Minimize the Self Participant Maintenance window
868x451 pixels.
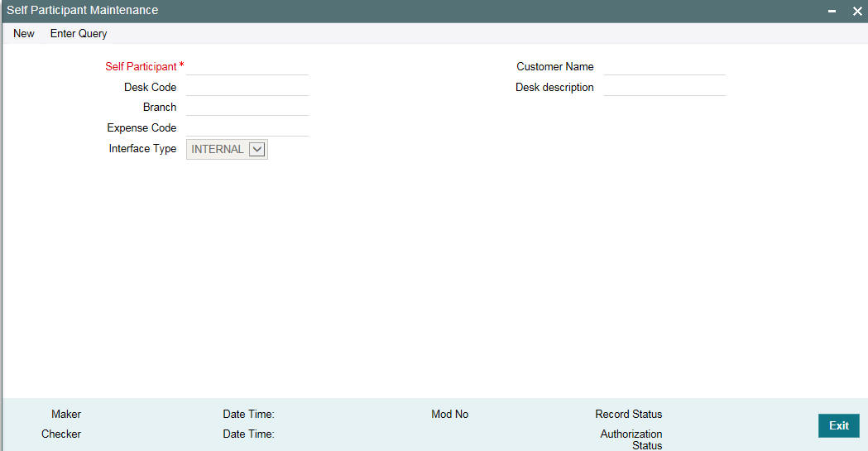click(x=832, y=11)
